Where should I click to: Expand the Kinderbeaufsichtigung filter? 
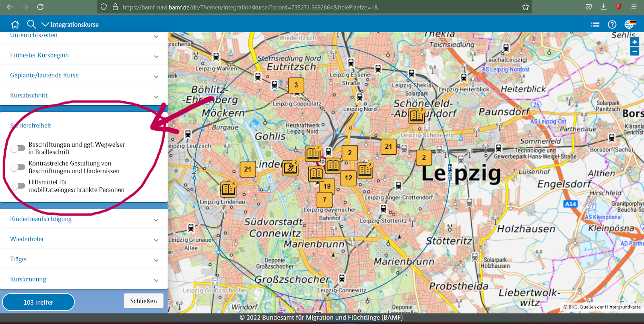(x=84, y=219)
